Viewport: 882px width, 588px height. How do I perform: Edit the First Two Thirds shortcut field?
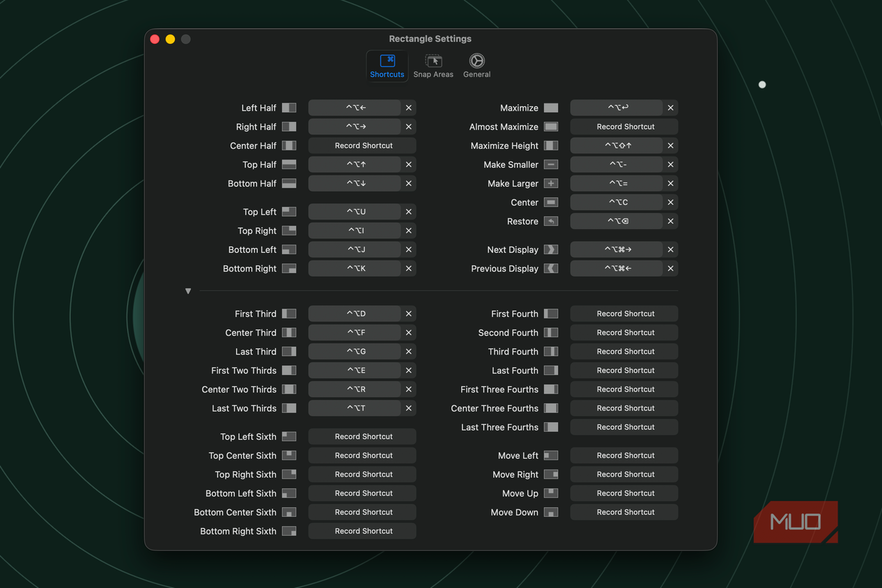(x=355, y=371)
